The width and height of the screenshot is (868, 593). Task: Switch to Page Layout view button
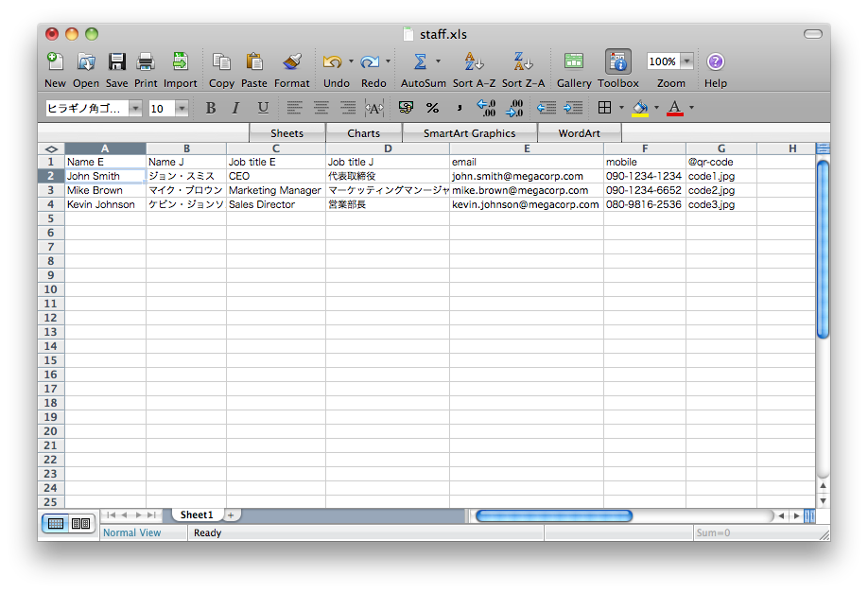[x=80, y=523]
